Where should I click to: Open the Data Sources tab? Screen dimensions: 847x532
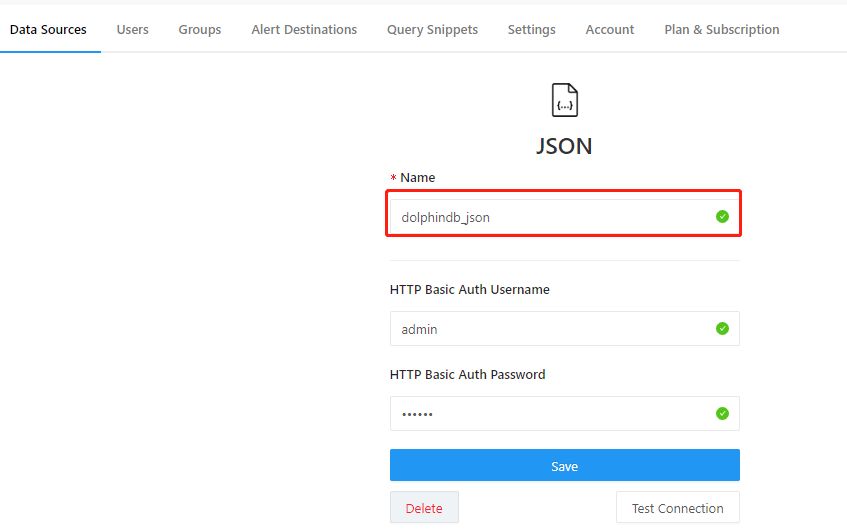click(x=48, y=29)
